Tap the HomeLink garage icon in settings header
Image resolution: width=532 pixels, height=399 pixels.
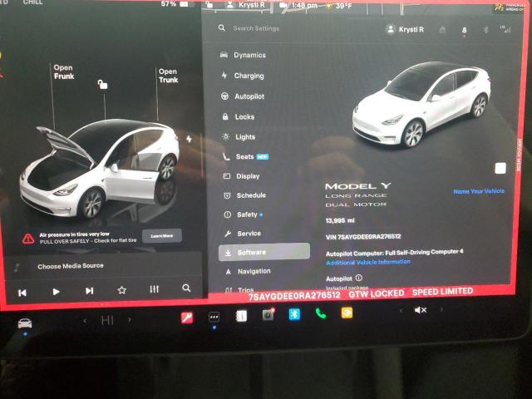click(x=442, y=30)
